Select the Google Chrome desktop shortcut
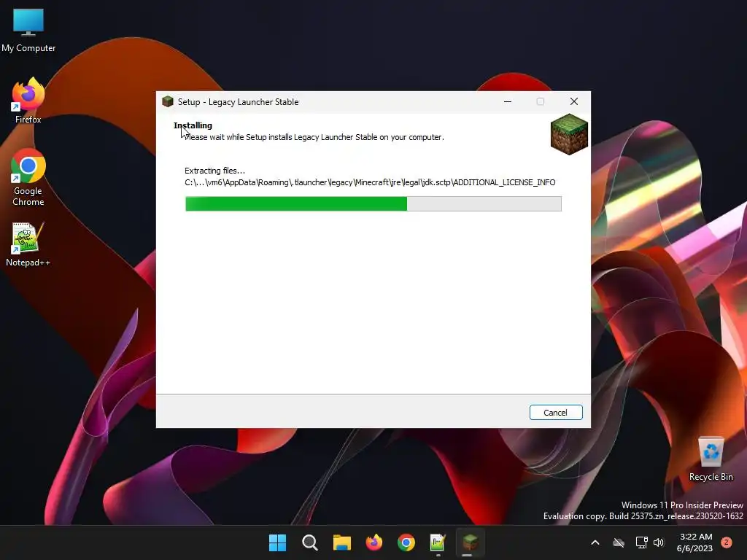The width and height of the screenshot is (747, 560). (x=28, y=177)
